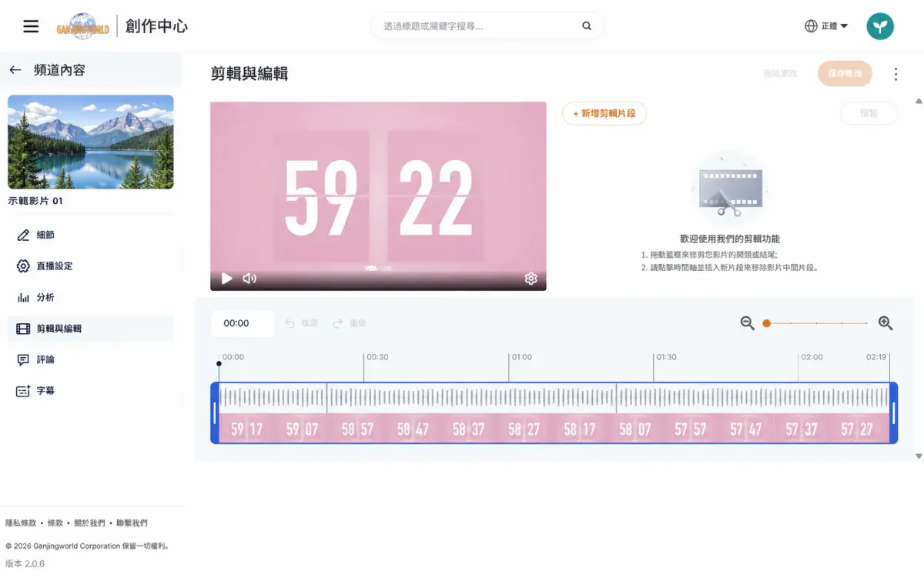Click the timeline playhead marker
The width and height of the screenshot is (924, 578).
tap(219, 363)
